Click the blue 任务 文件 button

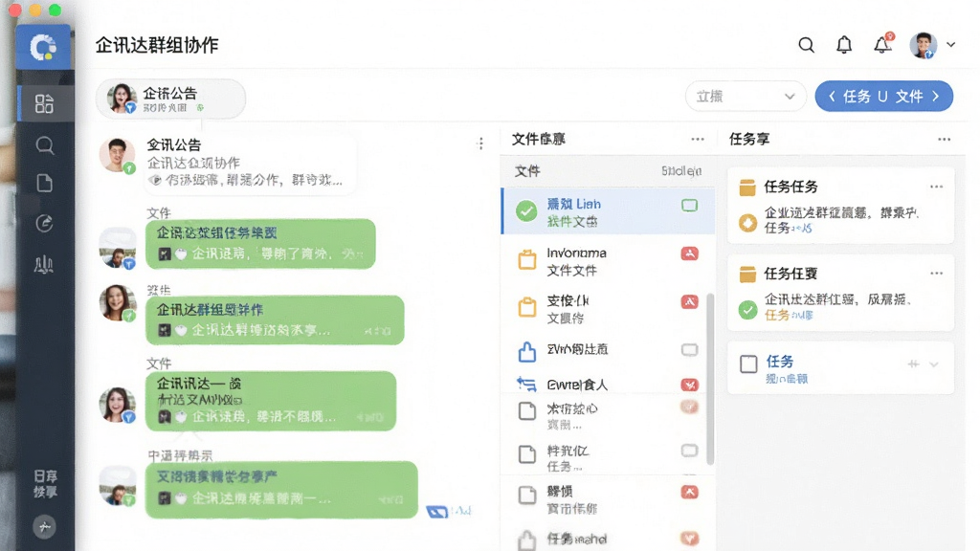[x=883, y=97]
